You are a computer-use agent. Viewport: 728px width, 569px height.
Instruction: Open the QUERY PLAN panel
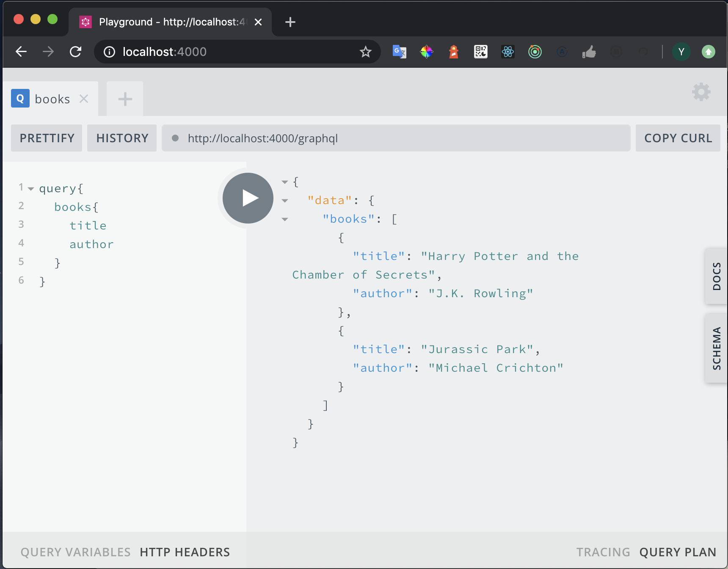pyautogui.click(x=678, y=552)
